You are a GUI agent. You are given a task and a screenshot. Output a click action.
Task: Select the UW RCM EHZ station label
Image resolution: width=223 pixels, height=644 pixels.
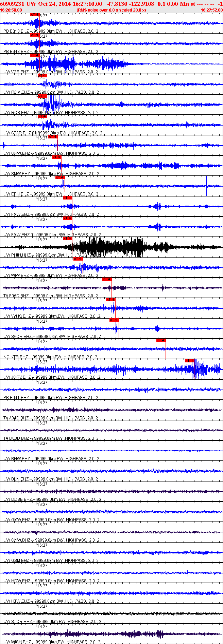(x=16, y=92)
